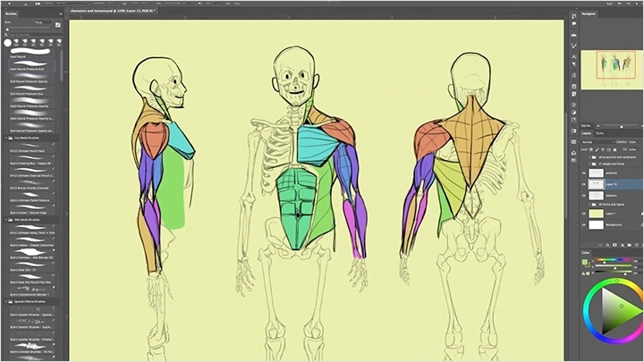This screenshot has width=644, height=362.
Task: Choose Kyle's Inkbox Classic Cartoonist brush
Action: pos(31,242)
